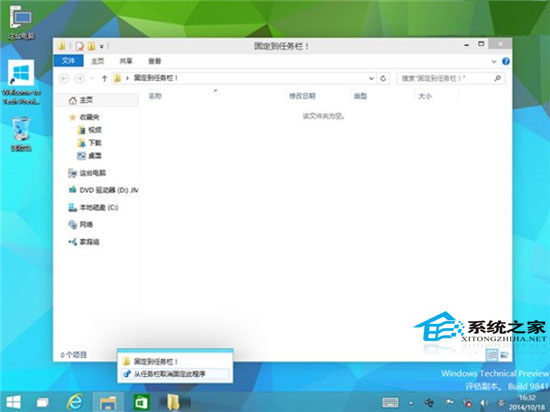
Task: Select 这台电脑 in navigation pane
Action: point(87,173)
